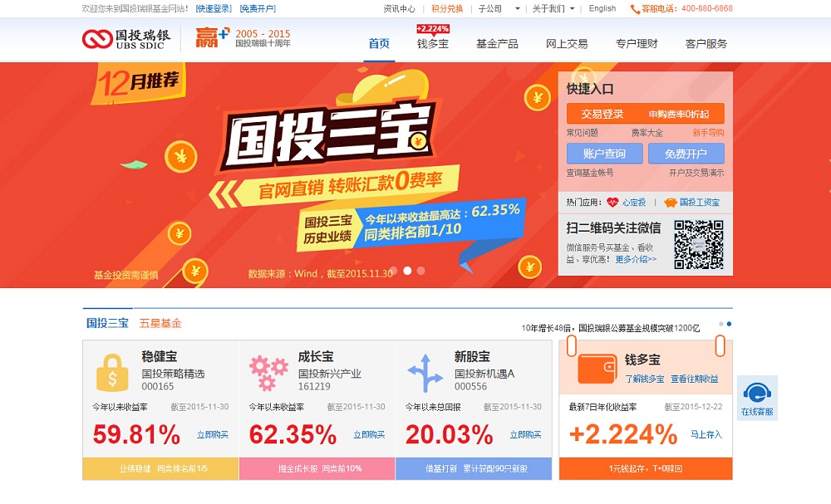
Task: Click the orange wallet icon for 钱多宝
Action: (597, 369)
